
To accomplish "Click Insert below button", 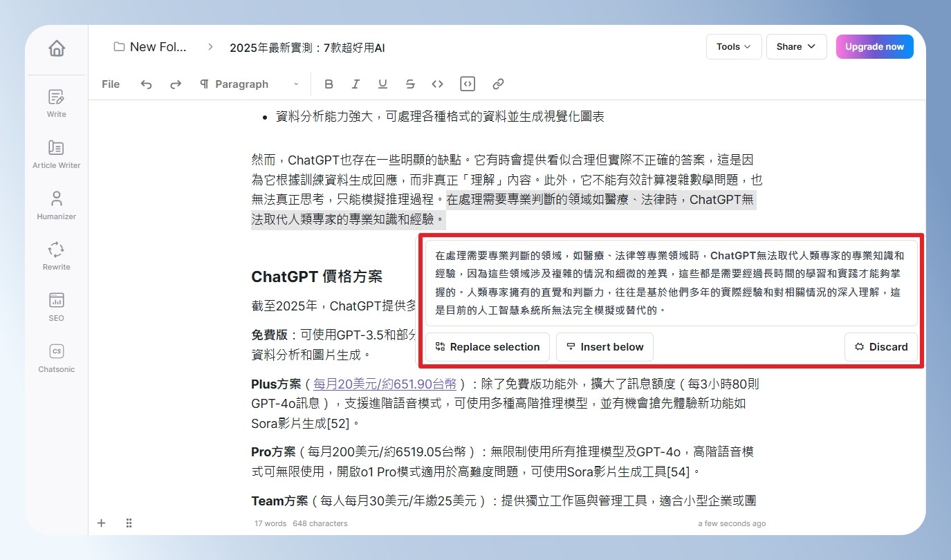I will tap(604, 347).
